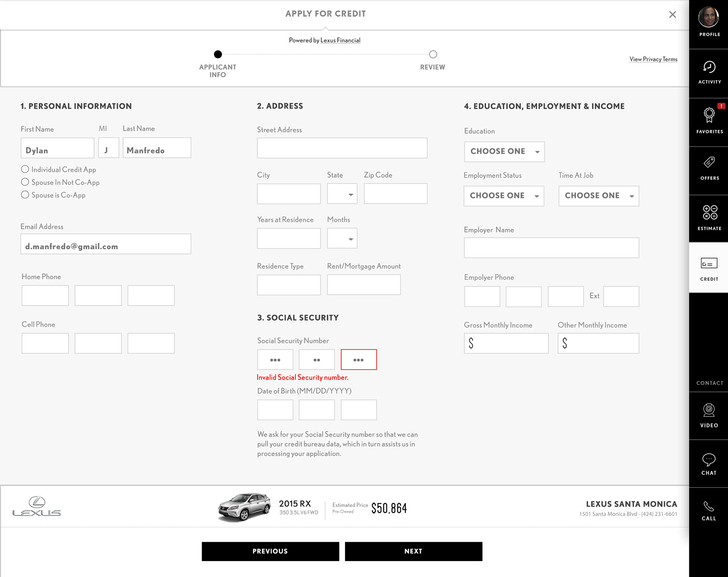This screenshot has height=577, width=728.
Task: Choose Spouse is Co-App radio button
Action: tap(25, 195)
